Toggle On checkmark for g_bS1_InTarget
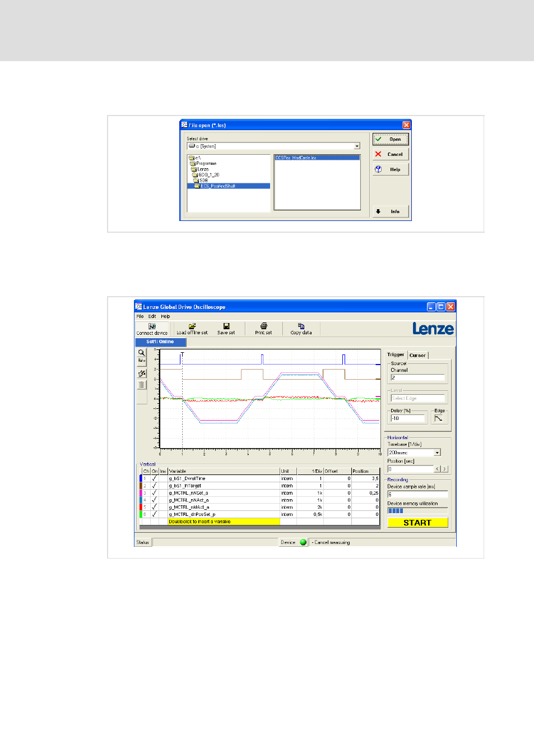 154,486
